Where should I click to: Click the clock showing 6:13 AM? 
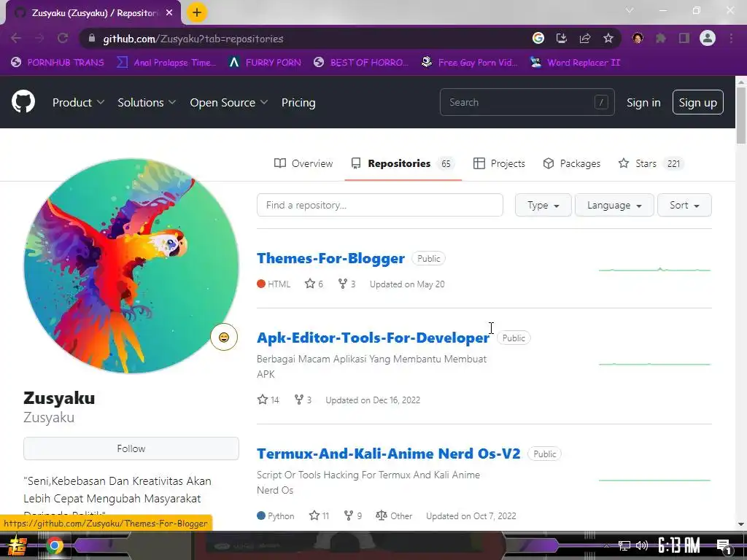point(679,545)
